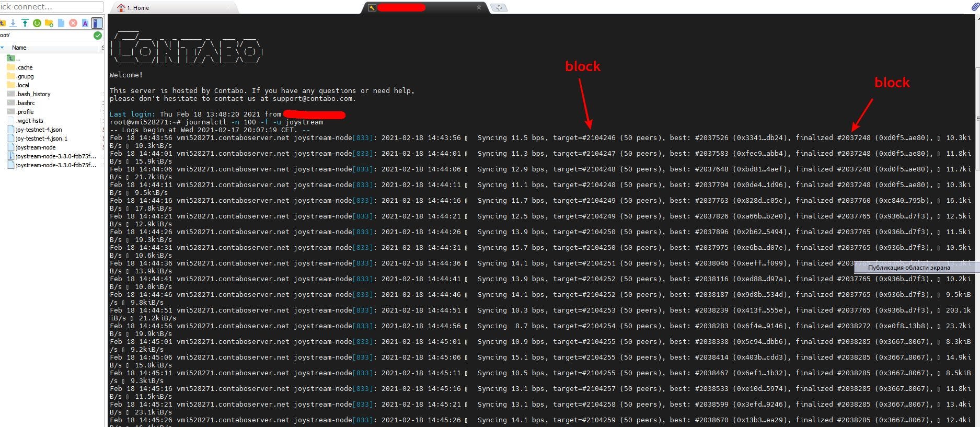Click the key icon on SSH tab
The height and width of the screenshot is (427, 980).
[372, 8]
